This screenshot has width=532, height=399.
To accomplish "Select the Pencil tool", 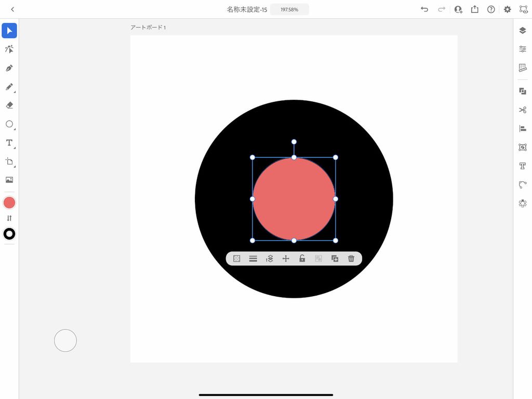I will (x=9, y=87).
